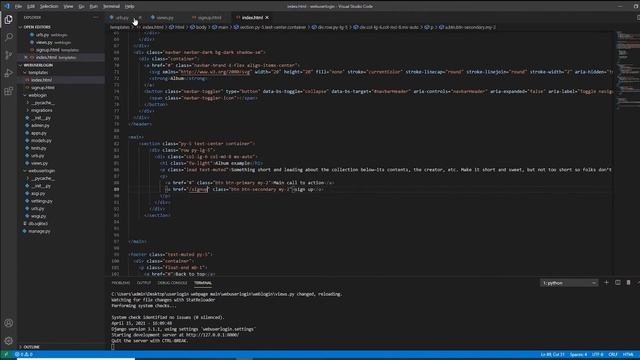Expand __pycache__ folder under weblogin
The width and height of the screenshot is (640, 360).
click(42, 103)
